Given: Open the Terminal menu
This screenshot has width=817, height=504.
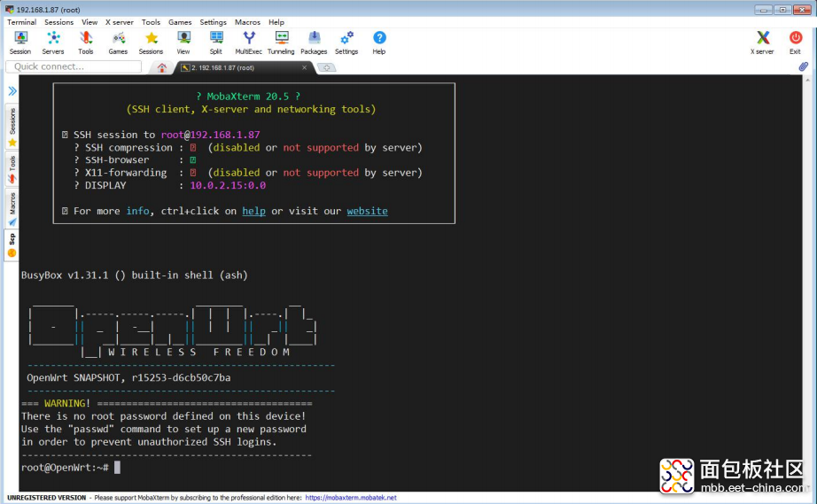Looking at the screenshot, I should point(21,22).
